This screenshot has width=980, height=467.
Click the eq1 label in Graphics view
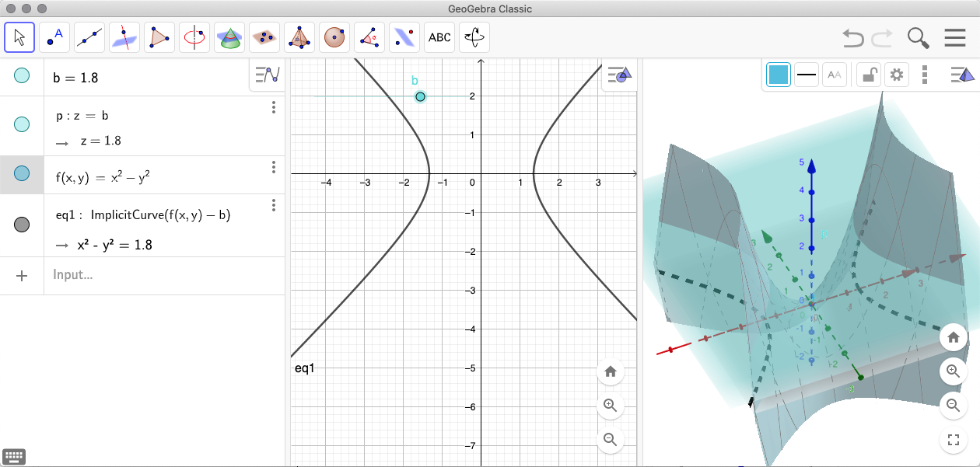pyautogui.click(x=304, y=368)
